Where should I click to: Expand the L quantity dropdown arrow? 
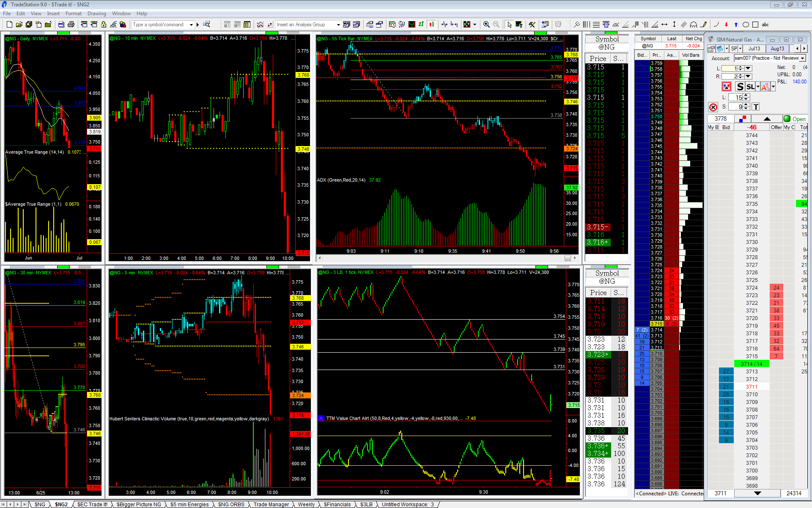tap(749, 68)
